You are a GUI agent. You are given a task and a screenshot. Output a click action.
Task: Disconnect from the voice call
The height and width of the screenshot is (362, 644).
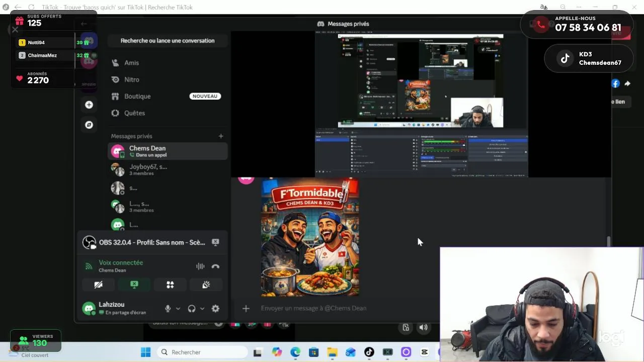pyautogui.click(x=215, y=266)
